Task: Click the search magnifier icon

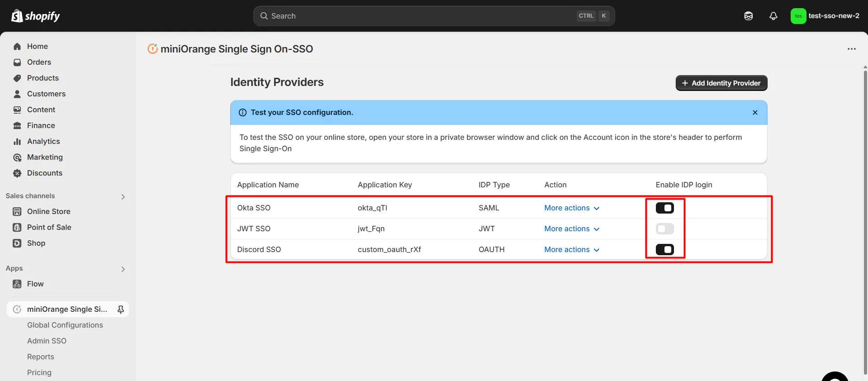Action: (x=264, y=16)
